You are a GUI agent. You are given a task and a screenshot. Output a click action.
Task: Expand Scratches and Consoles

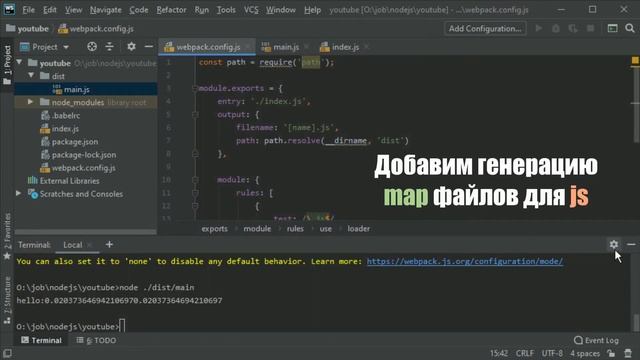coord(19,193)
